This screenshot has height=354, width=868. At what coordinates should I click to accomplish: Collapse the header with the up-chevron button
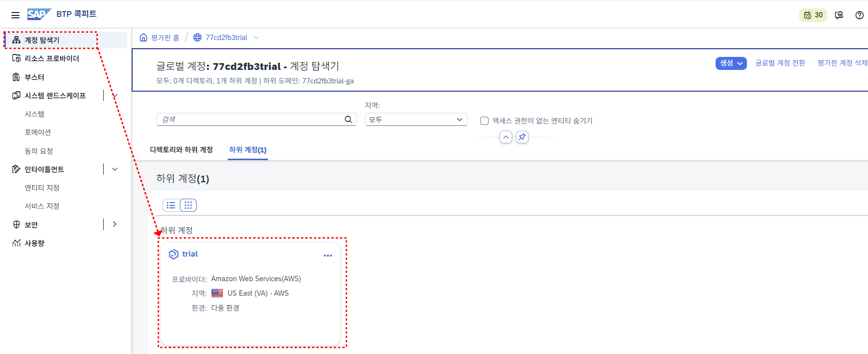click(x=505, y=137)
